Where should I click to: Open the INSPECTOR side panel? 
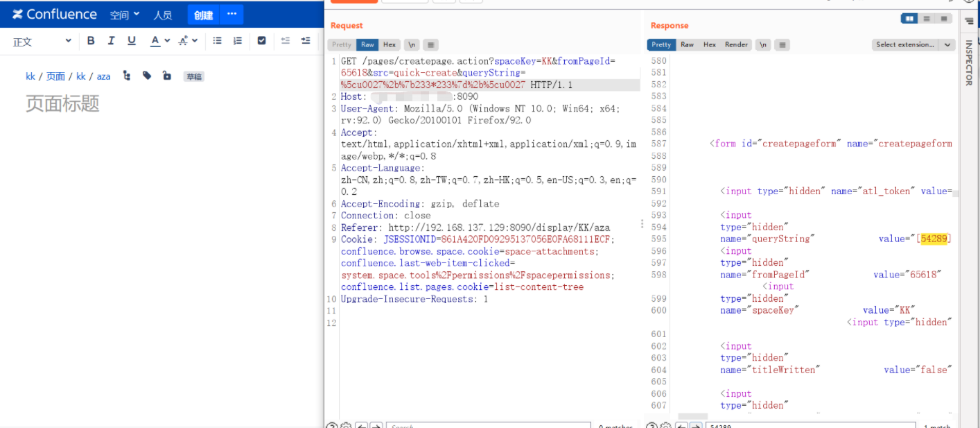(x=969, y=62)
